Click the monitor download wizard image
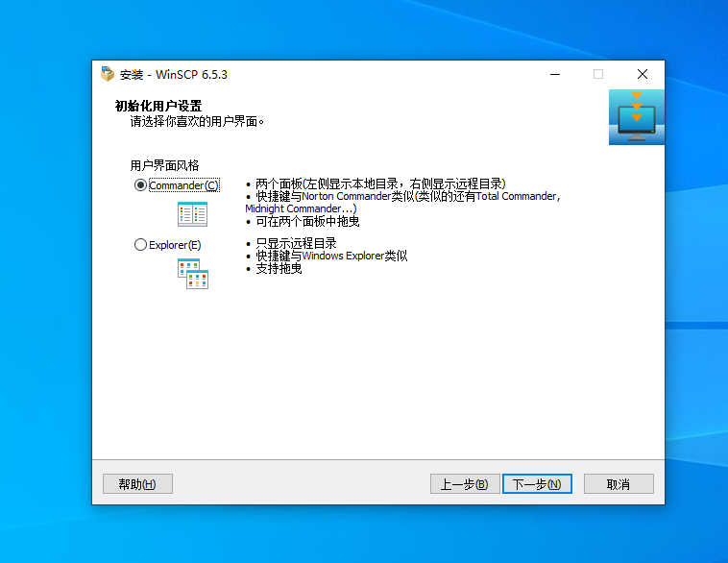Viewport: 728px width, 563px height. click(x=637, y=117)
